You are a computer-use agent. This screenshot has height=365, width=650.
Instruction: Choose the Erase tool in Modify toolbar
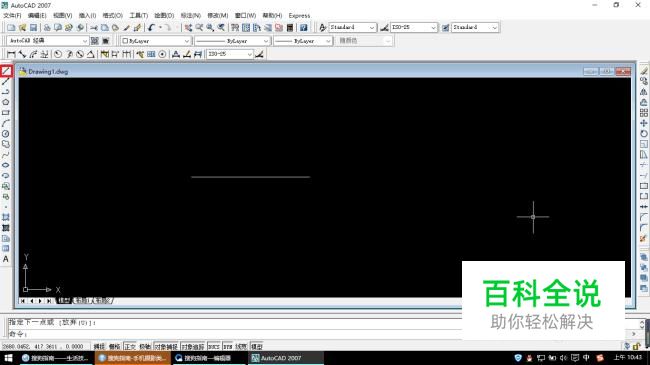click(x=643, y=71)
